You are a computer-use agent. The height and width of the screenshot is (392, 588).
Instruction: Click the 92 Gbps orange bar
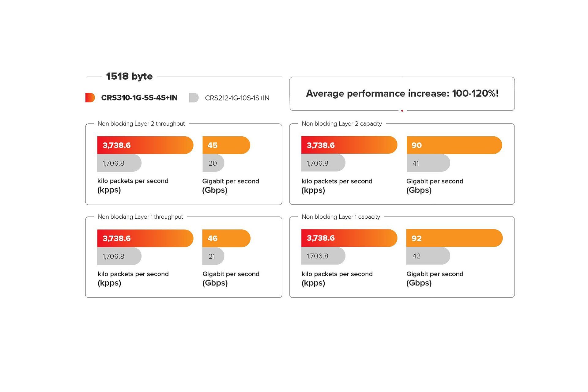pos(454,238)
